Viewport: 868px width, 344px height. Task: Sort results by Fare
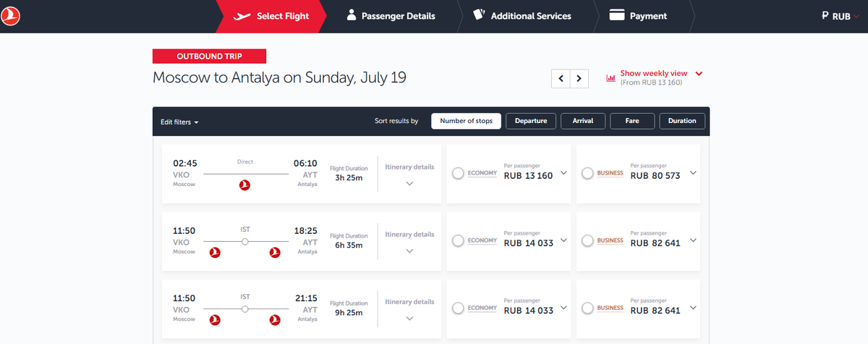pyautogui.click(x=633, y=121)
